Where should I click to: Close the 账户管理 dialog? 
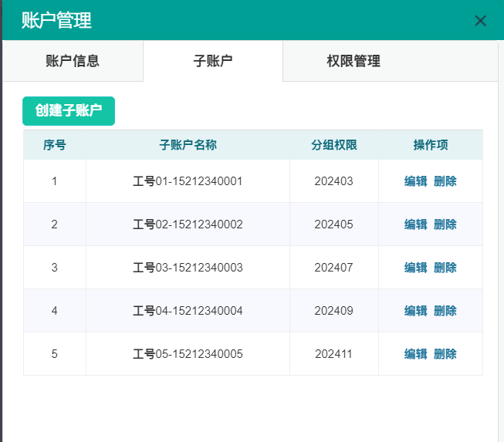coord(480,21)
